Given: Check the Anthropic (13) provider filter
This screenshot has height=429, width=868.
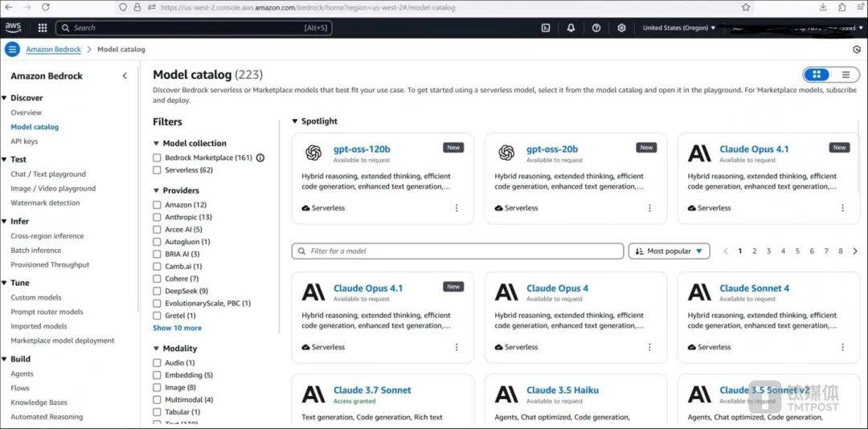Looking at the screenshot, I should pos(157,217).
